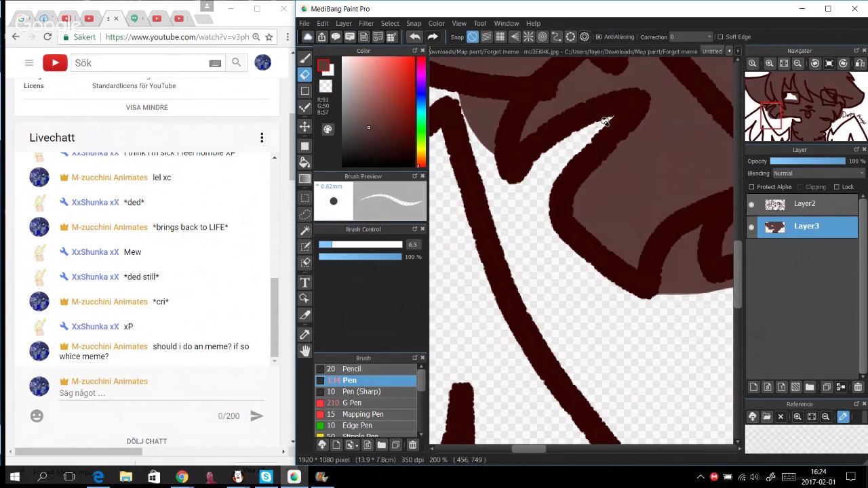
Task: Pick a hue on the vertical color bar
Action: 421,112
